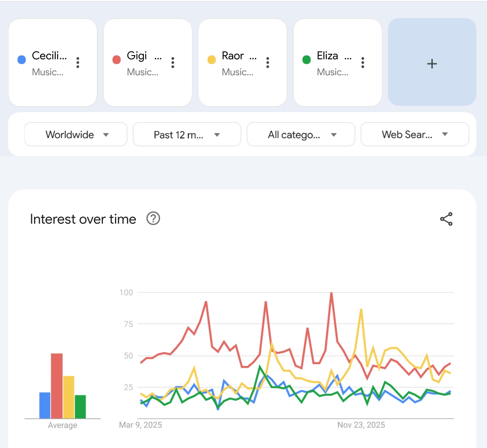Click the '100' y-axis value
This screenshot has width=487, height=448.
[126, 293]
